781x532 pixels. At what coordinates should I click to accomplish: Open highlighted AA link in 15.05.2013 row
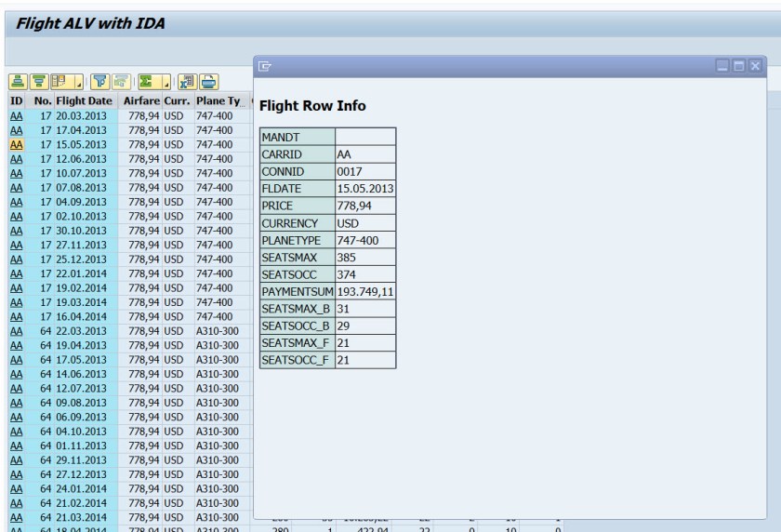pos(17,145)
